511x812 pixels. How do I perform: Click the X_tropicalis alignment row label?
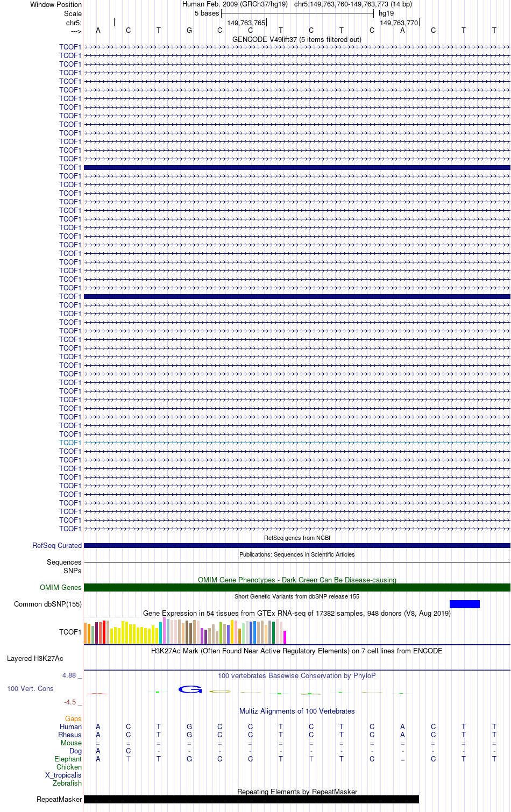(x=63, y=775)
